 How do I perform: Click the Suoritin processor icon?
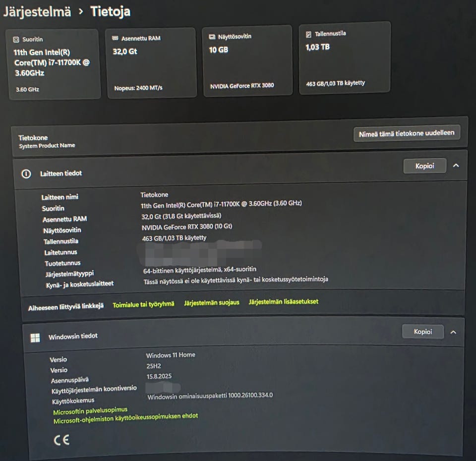pos(16,40)
